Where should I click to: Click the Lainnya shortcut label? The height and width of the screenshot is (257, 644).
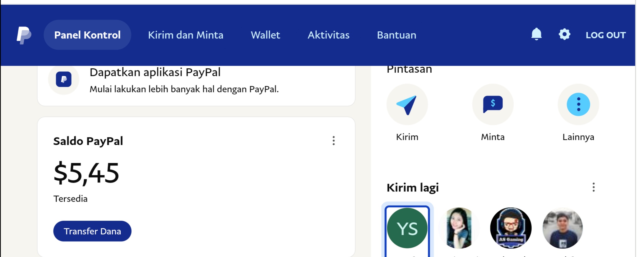(x=578, y=137)
